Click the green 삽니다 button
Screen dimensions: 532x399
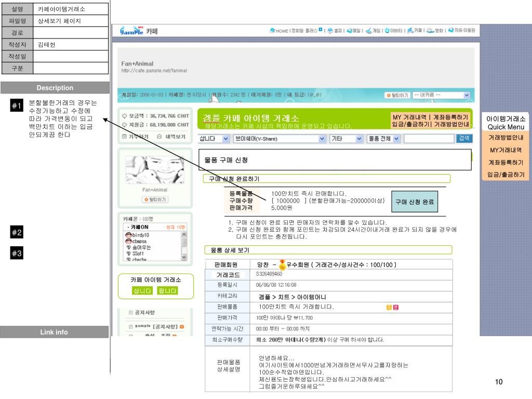point(142,291)
